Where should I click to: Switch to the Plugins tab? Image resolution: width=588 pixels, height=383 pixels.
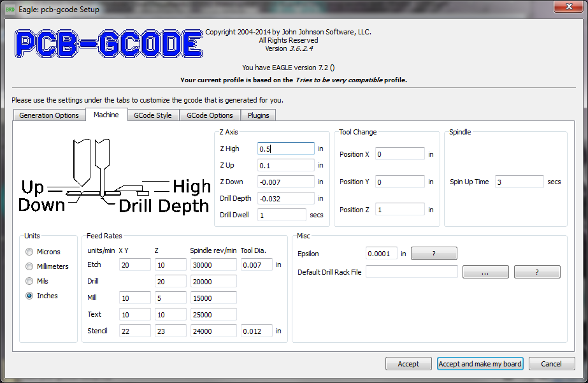point(259,115)
